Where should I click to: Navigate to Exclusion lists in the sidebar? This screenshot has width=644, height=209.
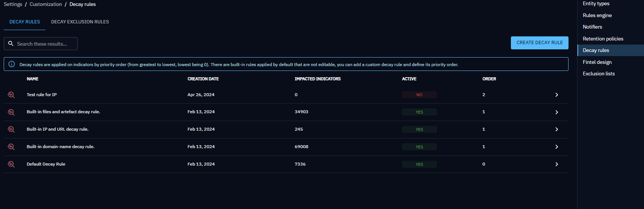click(599, 74)
